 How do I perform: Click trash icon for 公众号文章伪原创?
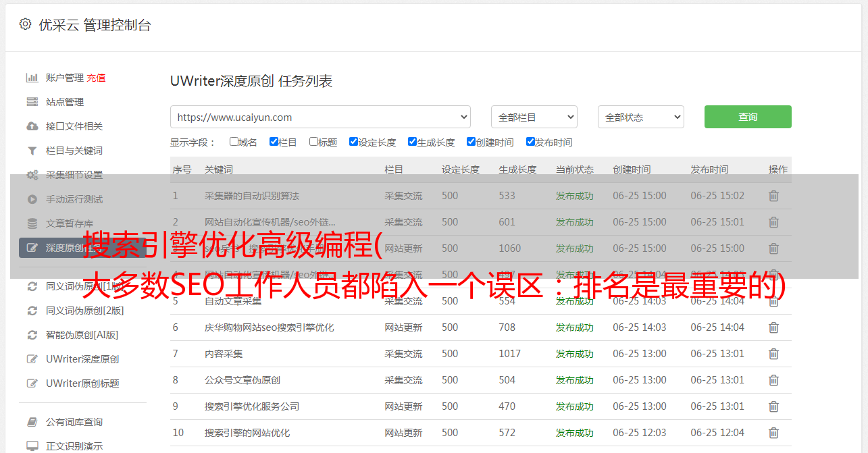tap(773, 380)
